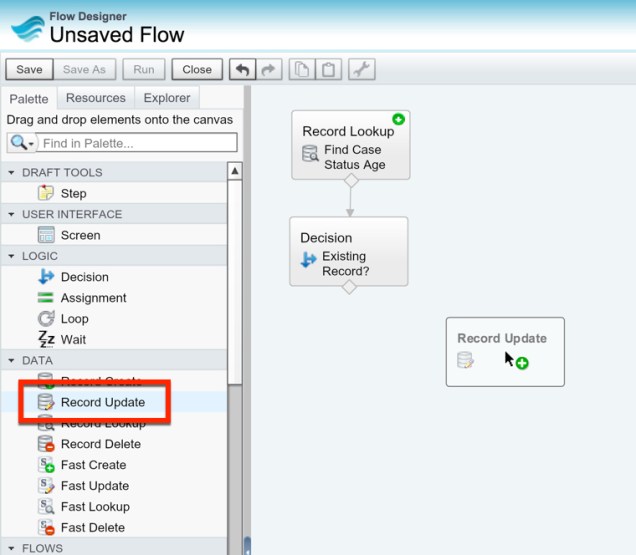
Task: Select the Decision element icon in palette
Action: tap(45, 277)
